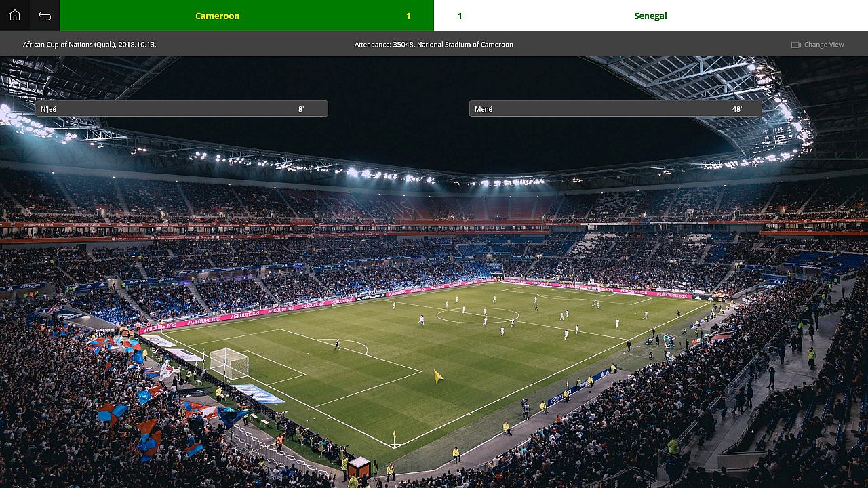
Task: Click Cameroon's score of 1
Action: click(408, 16)
